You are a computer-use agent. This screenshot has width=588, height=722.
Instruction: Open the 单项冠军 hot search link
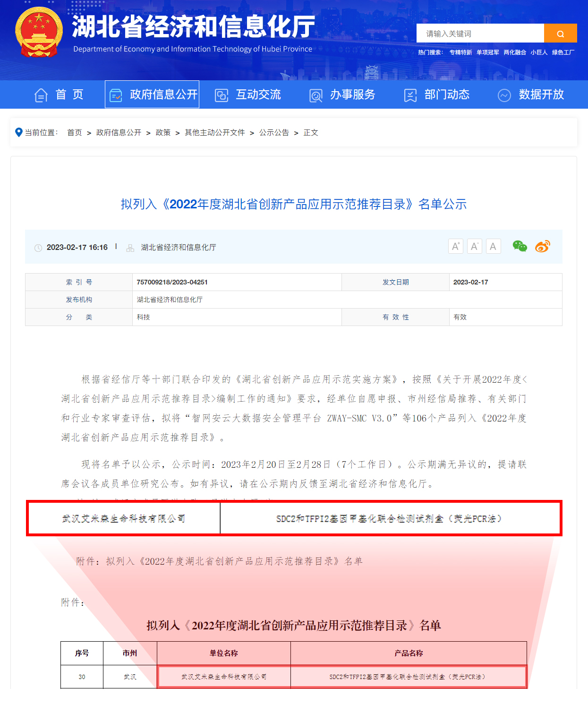[x=487, y=52]
